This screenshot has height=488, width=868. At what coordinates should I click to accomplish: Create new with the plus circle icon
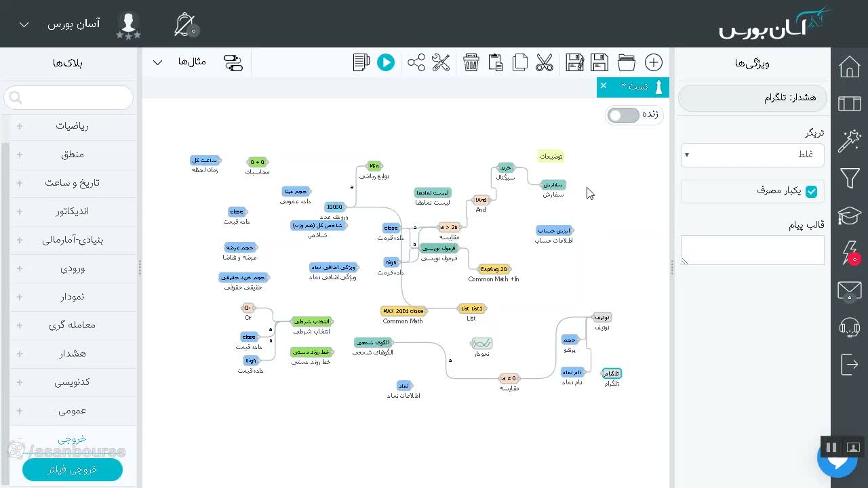coord(654,62)
